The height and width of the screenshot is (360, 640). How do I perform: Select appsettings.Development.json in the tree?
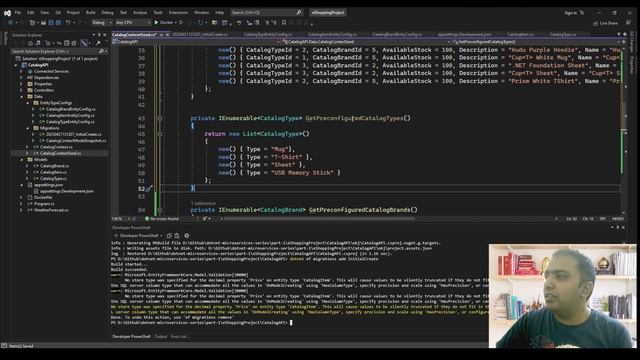(67, 191)
